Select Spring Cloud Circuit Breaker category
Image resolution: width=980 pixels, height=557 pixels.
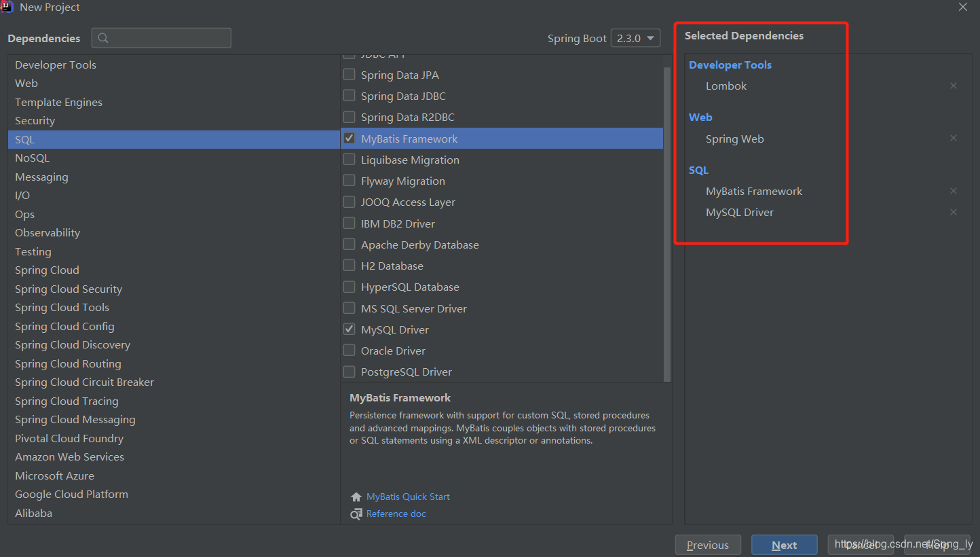pos(174,382)
